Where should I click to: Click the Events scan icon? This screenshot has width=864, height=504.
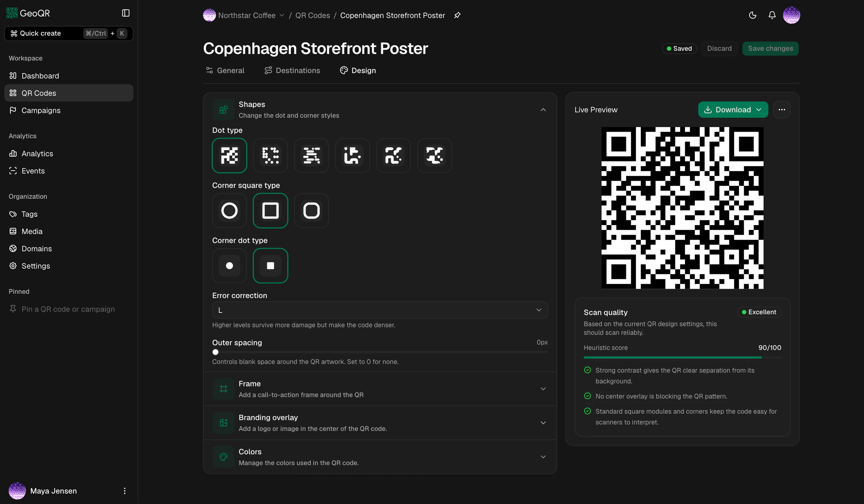click(x=13, y=171)
